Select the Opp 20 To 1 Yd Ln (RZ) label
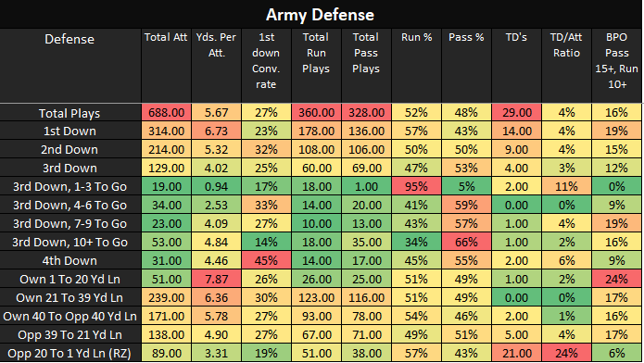Screen dimensions: 644x363 (69, 353)
